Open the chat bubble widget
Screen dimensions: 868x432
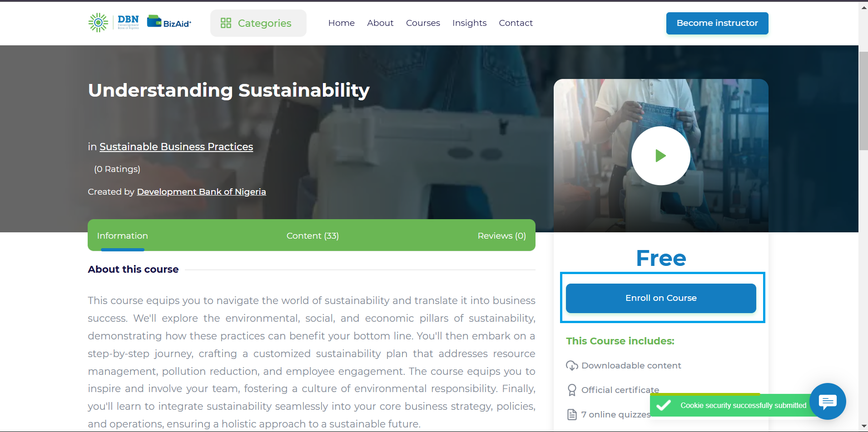coord(828,401)
